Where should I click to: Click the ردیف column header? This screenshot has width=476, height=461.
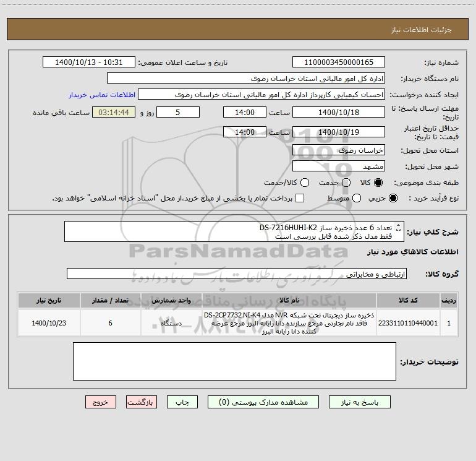[x=449, y=300]
